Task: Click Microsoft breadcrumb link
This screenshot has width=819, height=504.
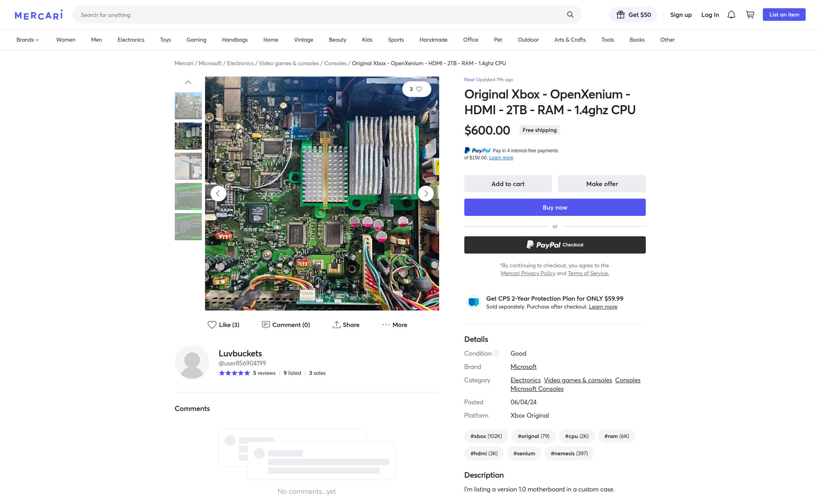Action: (210, 63)
